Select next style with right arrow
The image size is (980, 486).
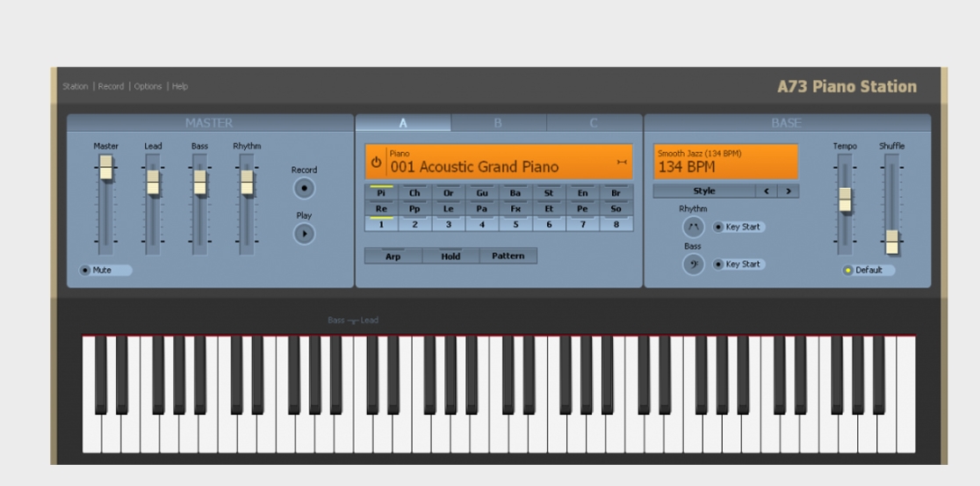[788, 191]
